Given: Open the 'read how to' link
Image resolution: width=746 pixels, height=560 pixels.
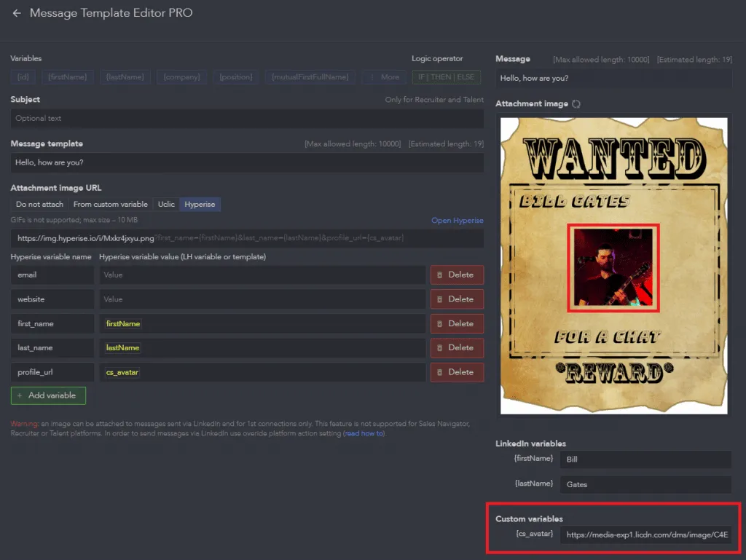Looking at the screenshot, I should point(364,433).
